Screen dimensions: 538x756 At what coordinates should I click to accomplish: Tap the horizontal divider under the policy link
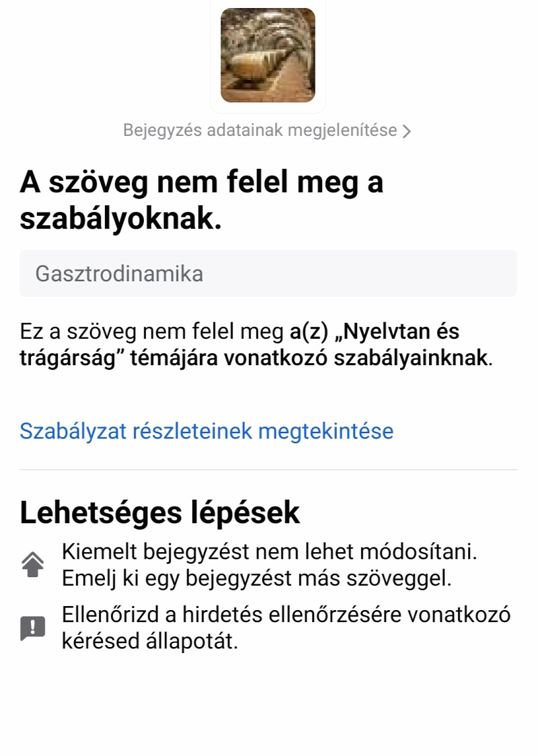pyautogui.click(x=268, y=469)
